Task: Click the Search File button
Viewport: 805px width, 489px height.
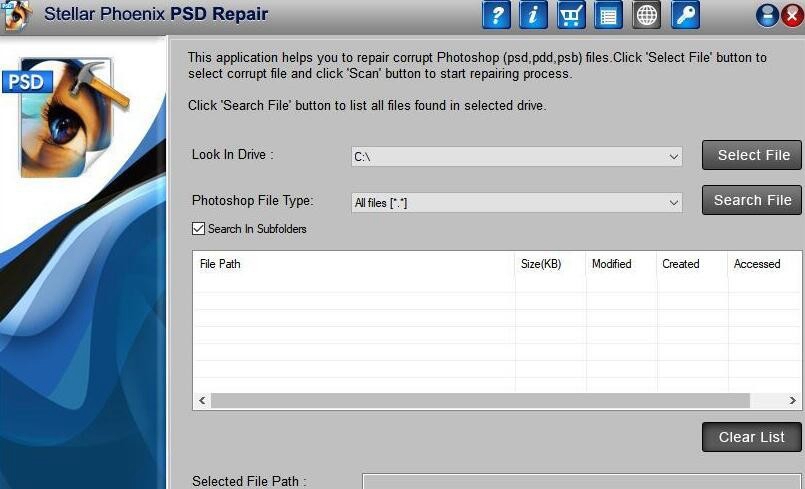Action: (752, 200)
